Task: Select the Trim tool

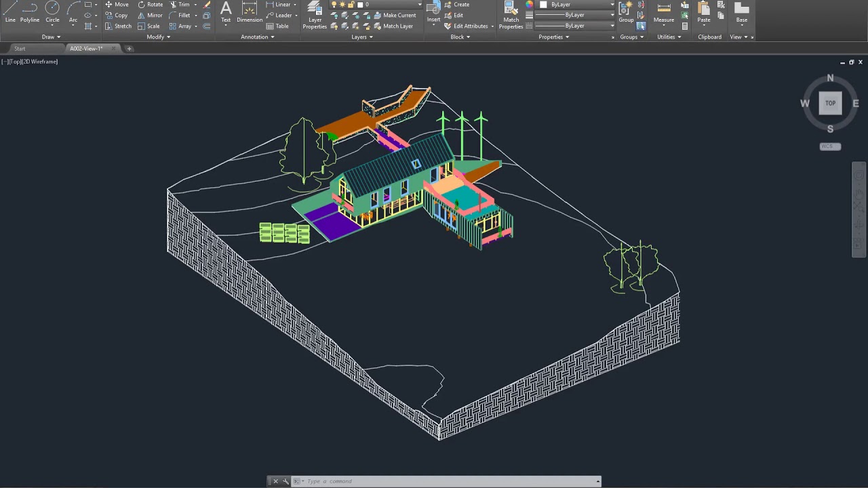Action: click(179, 4)
